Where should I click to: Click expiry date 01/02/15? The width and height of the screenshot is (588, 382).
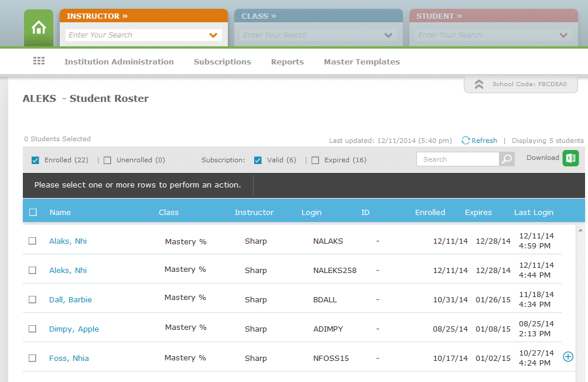(493, 358)
